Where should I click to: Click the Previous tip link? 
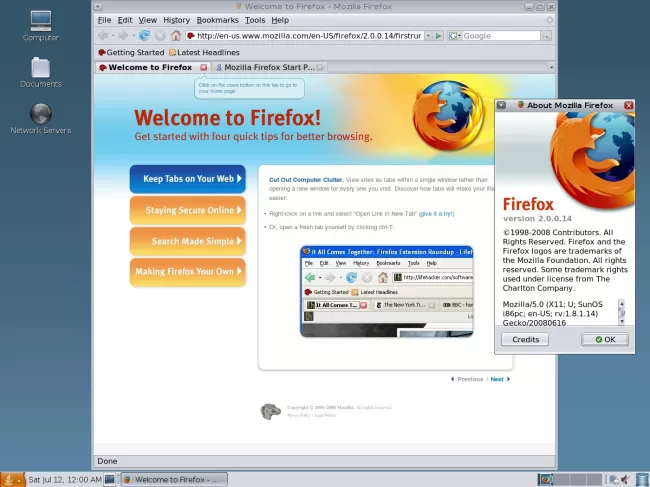467,379
